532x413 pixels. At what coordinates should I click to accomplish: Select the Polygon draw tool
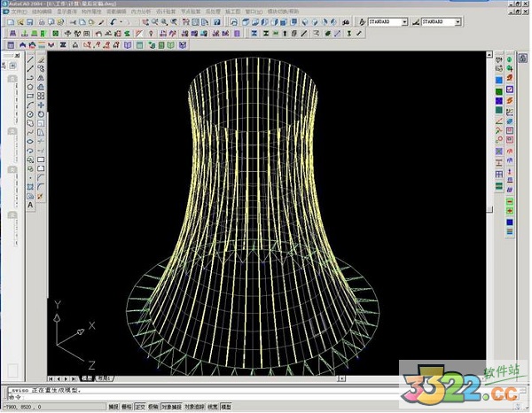click(30, 87)
